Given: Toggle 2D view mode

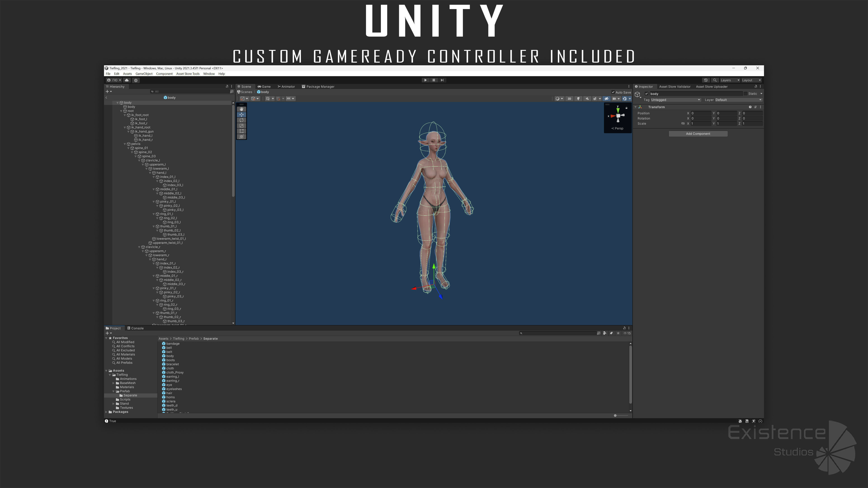Looking at the screenshot, I should click(x=569, y=99).
